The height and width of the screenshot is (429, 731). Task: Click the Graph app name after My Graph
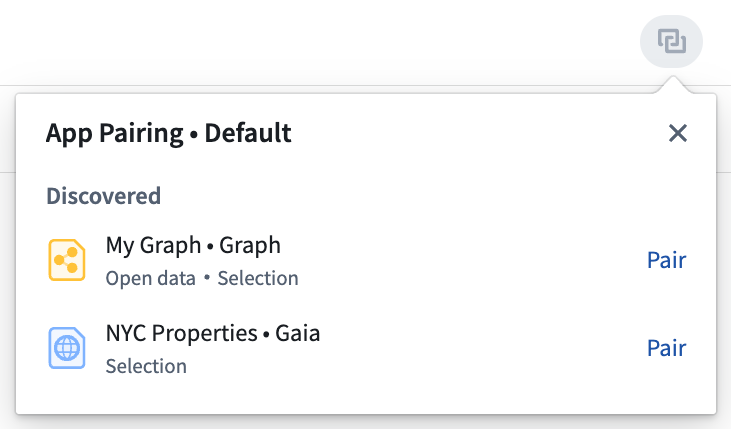(x=250, y=245)
